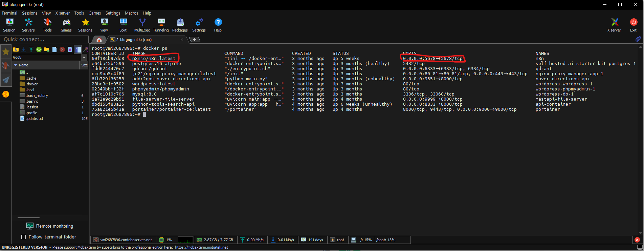This screenshot has width=644, height=251.
Task: Click the CPU usage graph in the status bar
Action: 185,240
